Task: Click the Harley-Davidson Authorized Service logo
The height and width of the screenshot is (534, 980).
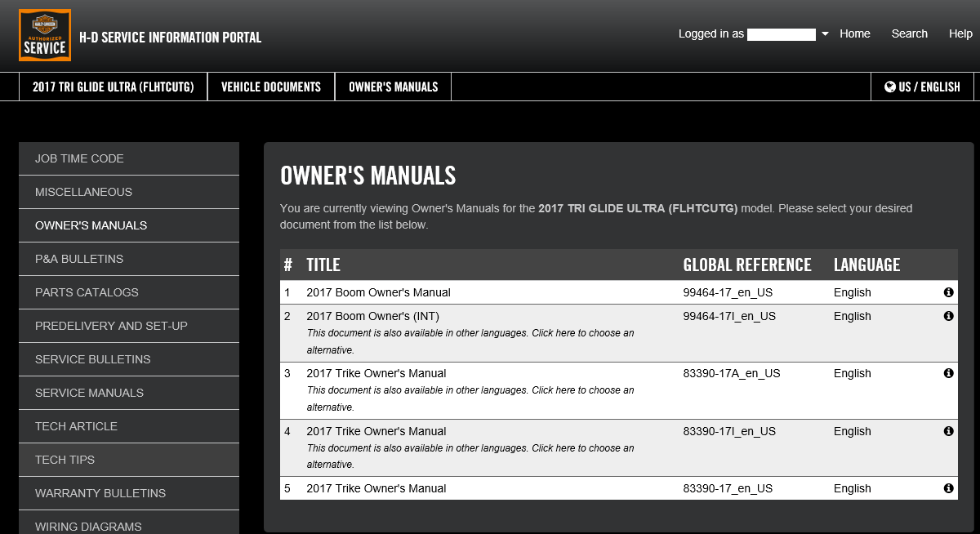Action: click(45, 36)
